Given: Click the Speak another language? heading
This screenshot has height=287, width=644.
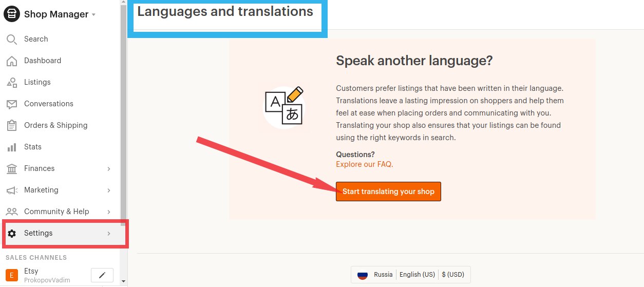Looking at the screenshot, I should [414, 61].
